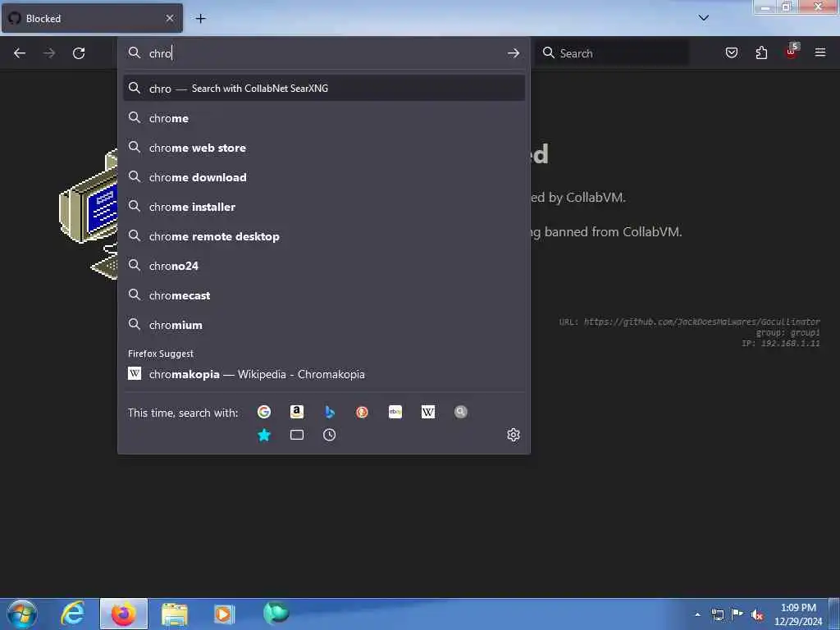Image resolution: width=840 pixels, height=630 pixels.
Task: Close the Blocked tab
Action: point(170,18)
